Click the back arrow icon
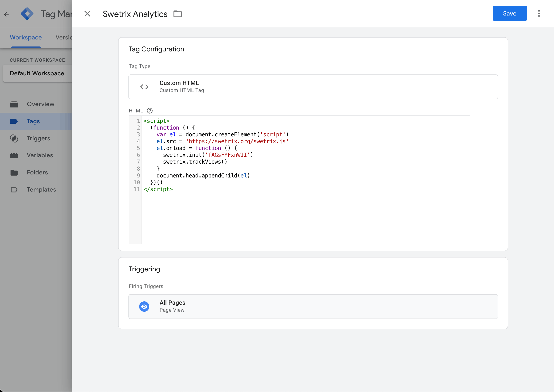 click(6, 14)
